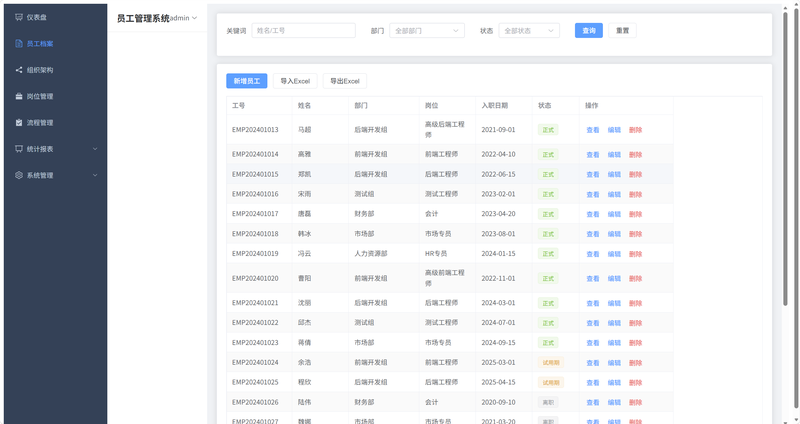The height and width of the screenshot is (424, 800).
Task: Edit employee 高雅 row
Action: tap(614, 155)
